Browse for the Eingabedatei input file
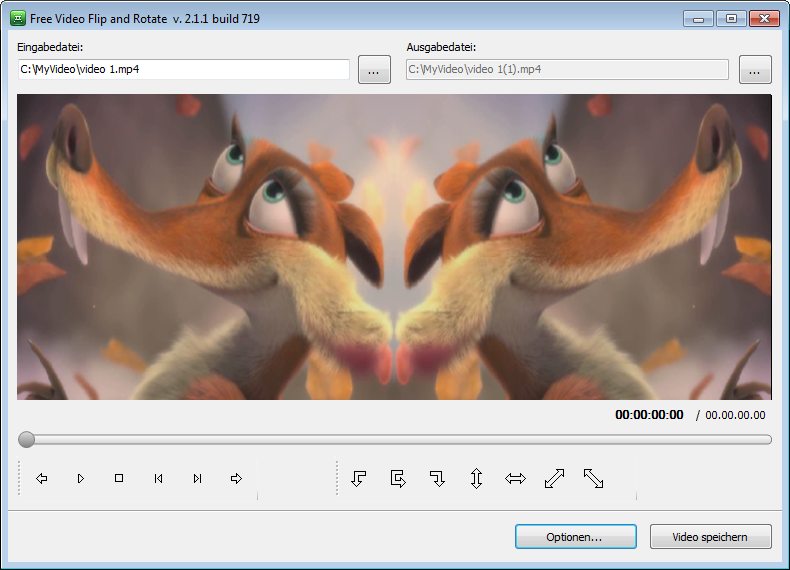The width and height of the screenshot is (790, 570). (x=374, y=70)
